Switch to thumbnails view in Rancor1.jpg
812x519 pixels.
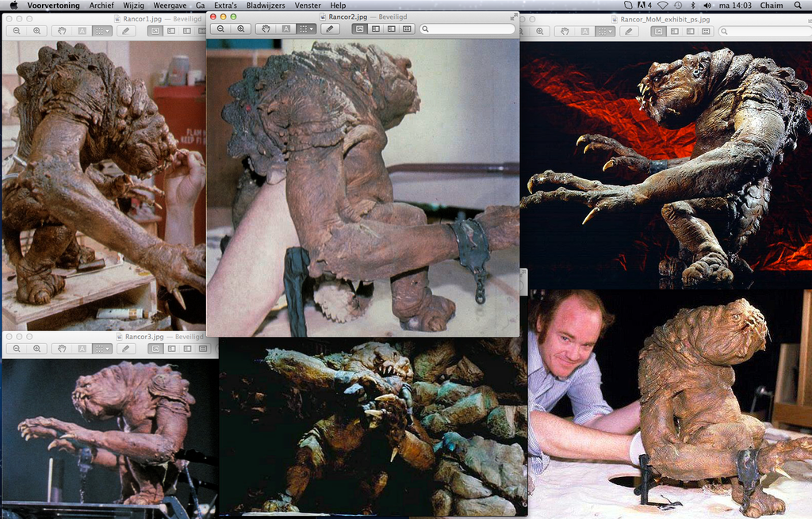[x=171, y=31]
